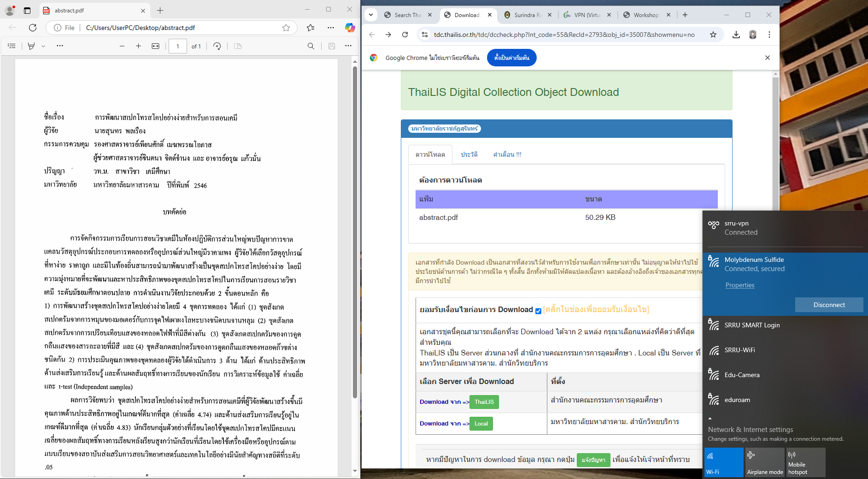Reload the ThaiLIS page in Chrome
868x479 pixels.
(405, 35)
